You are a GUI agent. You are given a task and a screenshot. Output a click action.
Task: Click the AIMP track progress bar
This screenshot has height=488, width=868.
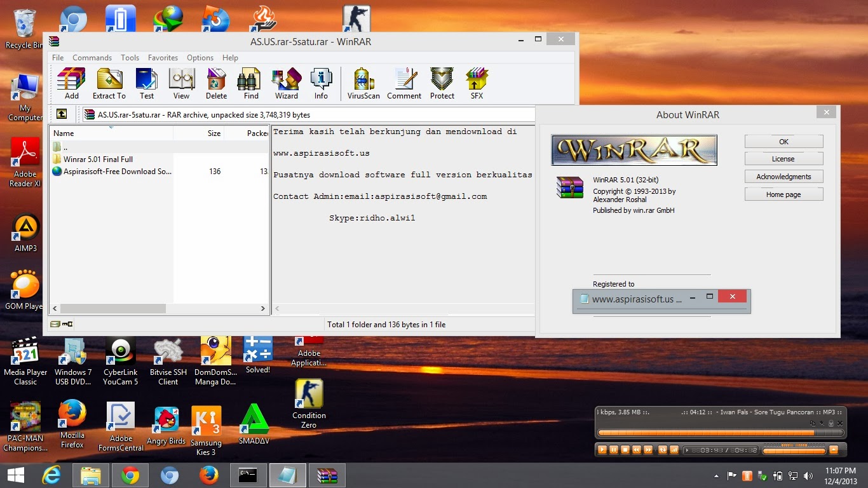tap(721, 433)
